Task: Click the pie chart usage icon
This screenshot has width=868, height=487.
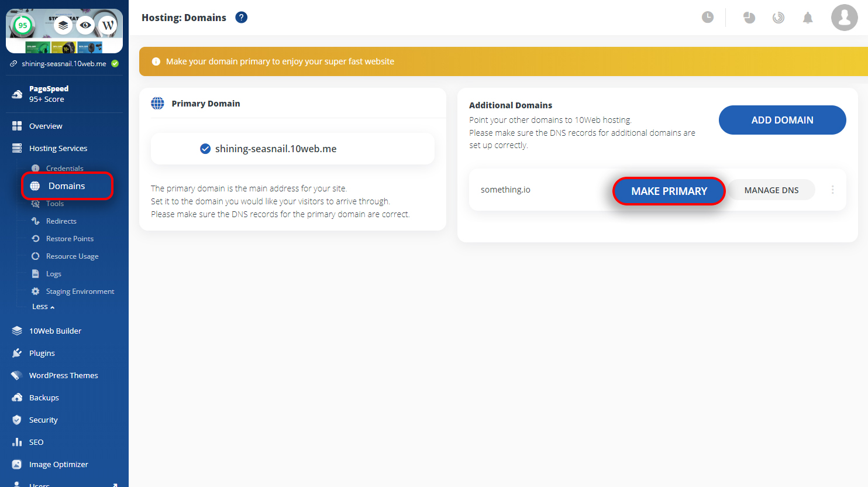Action: (749, 18)
